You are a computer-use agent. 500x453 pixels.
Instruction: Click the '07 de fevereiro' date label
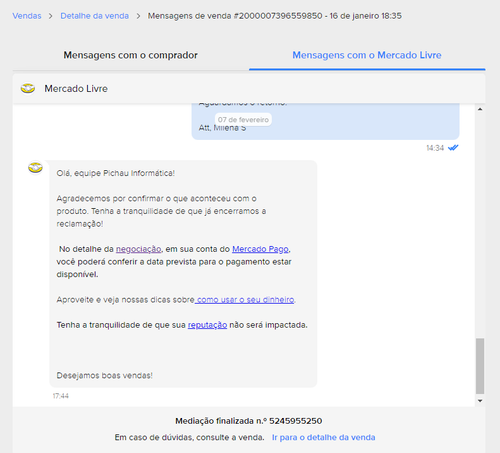click(243, 120)
